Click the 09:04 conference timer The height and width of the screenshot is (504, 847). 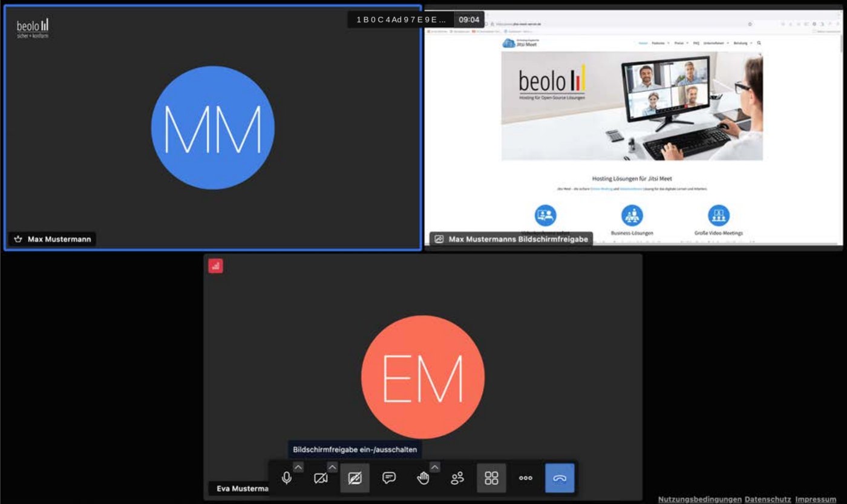[469, 19]
